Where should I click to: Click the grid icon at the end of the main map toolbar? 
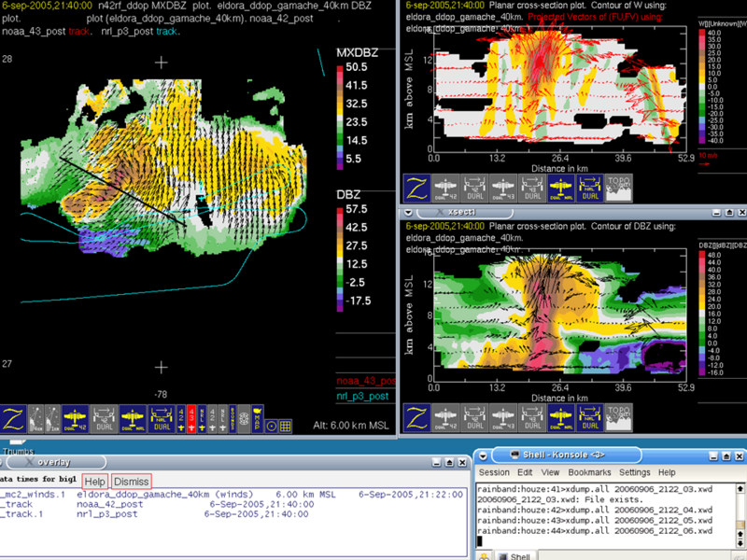[x=285, y=426]
